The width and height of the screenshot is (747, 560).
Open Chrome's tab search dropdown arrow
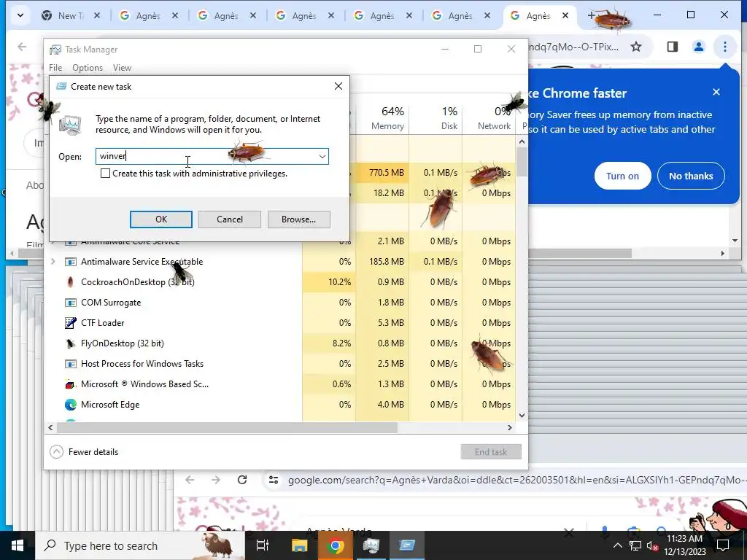[20, 15]
